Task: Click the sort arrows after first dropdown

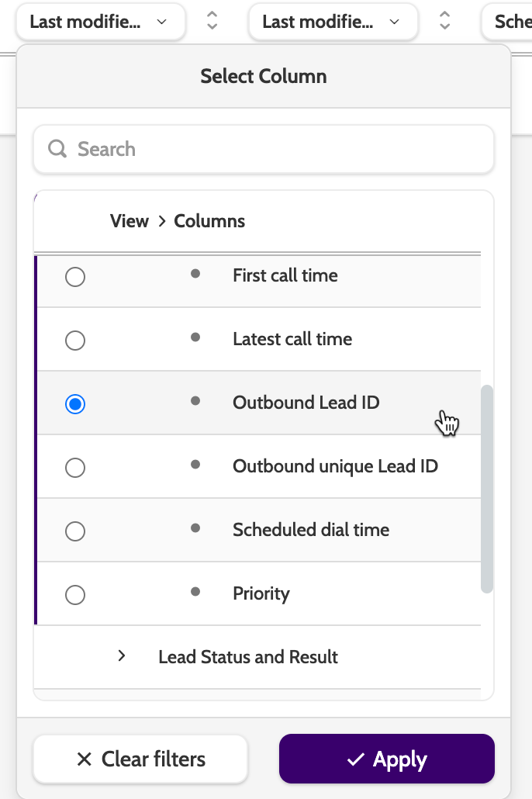Action: (212, 22)
